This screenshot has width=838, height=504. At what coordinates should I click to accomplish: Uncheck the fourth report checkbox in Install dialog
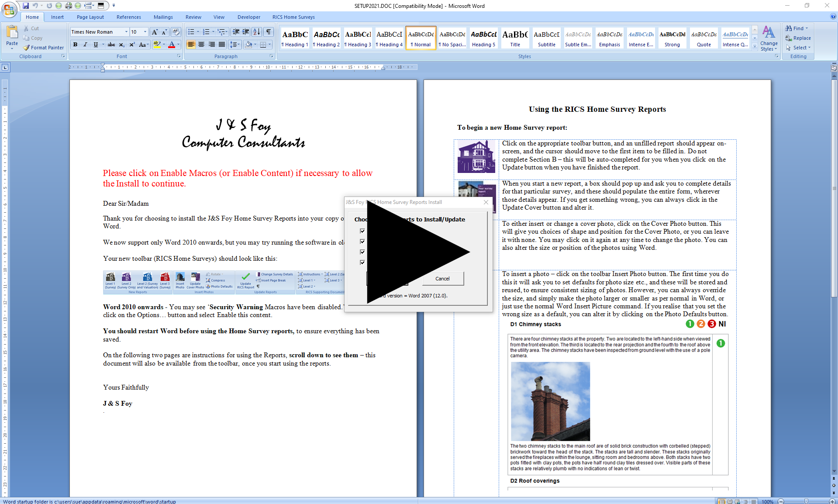point(362,262)
